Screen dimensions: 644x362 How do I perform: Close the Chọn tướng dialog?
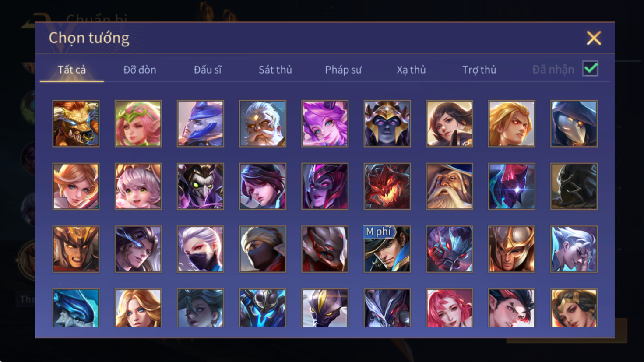click(x=594, y=38)
